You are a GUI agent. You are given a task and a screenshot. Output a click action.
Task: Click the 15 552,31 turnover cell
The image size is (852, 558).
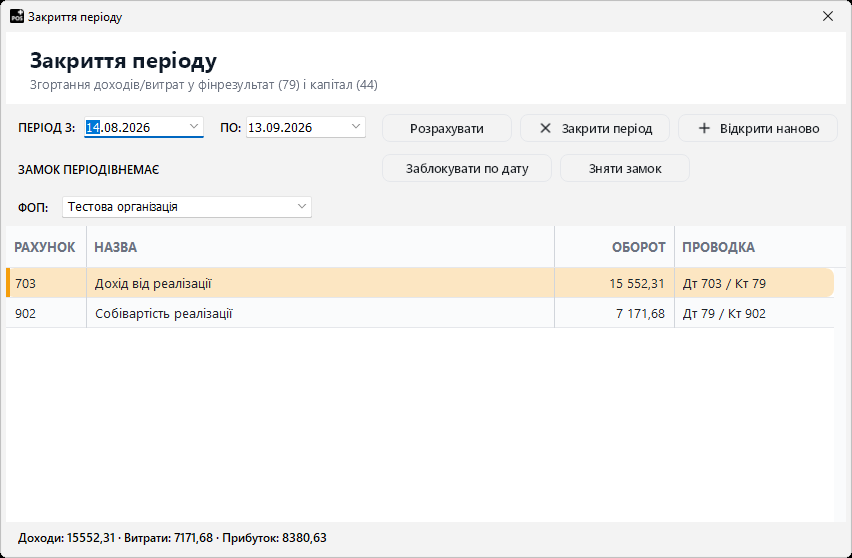pos(615,283)
